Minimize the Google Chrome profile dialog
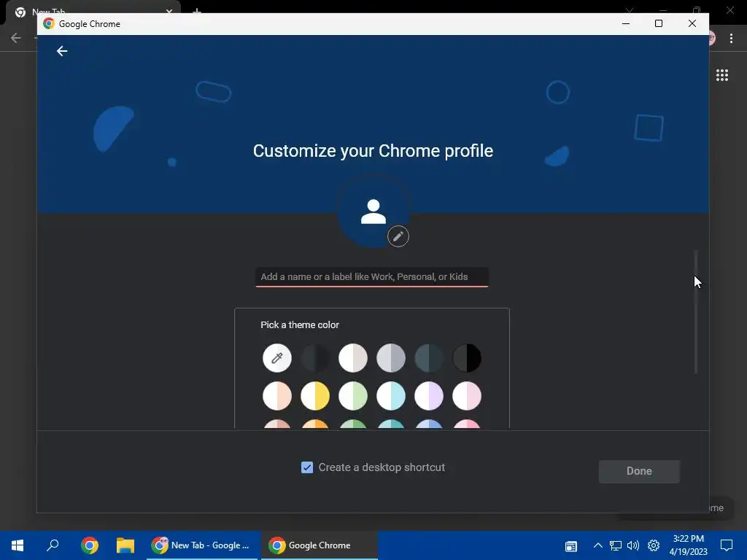747x560 pixels. click(x=626, y=23)
